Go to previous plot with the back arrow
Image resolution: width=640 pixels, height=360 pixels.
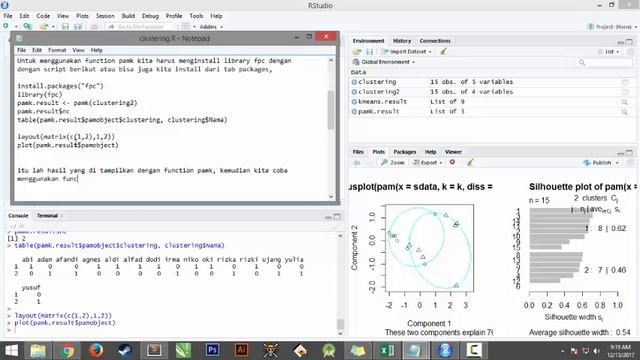[357, 162]
